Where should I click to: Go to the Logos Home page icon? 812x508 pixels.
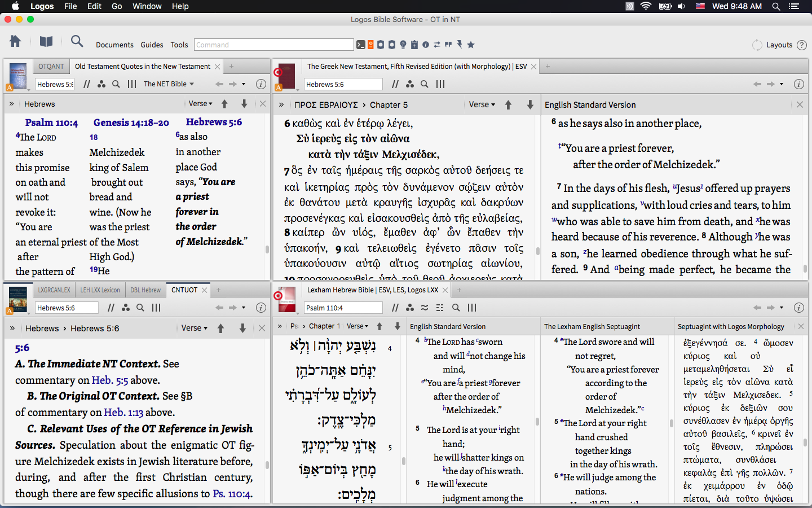point(15,41)
